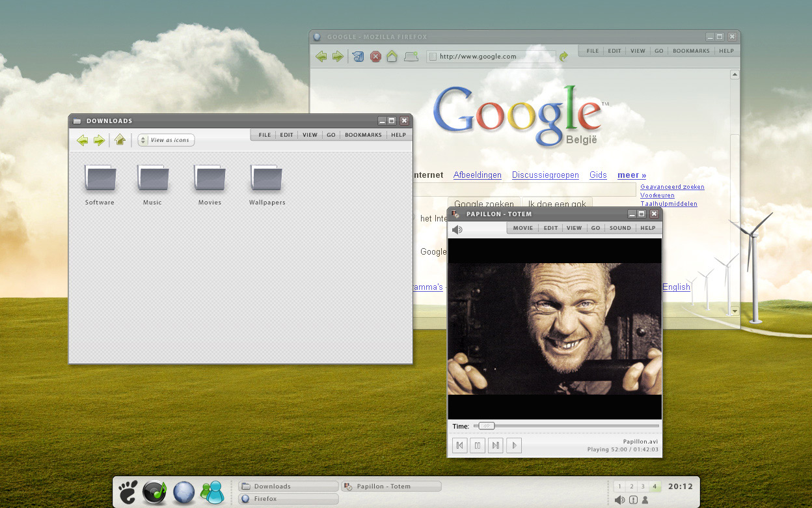Open the Taalhulpmiddelen link
The image size is (812, 508).
click(x=669, y=204)
